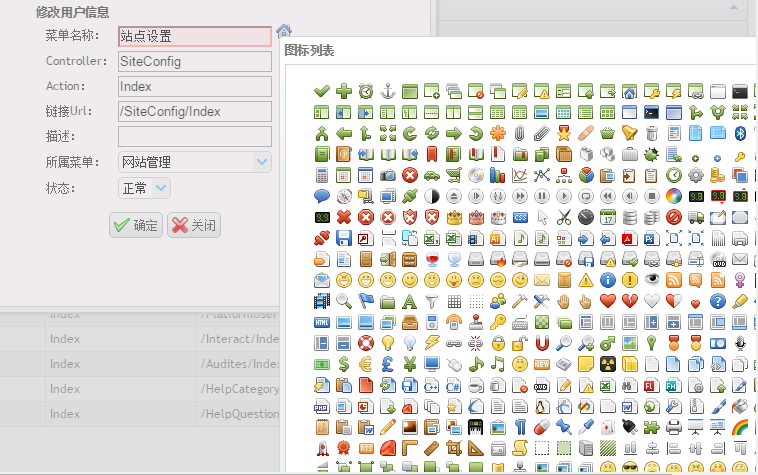The height and width of the screenshot is (475, 758).
Task: Select the /HelpQuestion table cell
Action: (237, 414)
